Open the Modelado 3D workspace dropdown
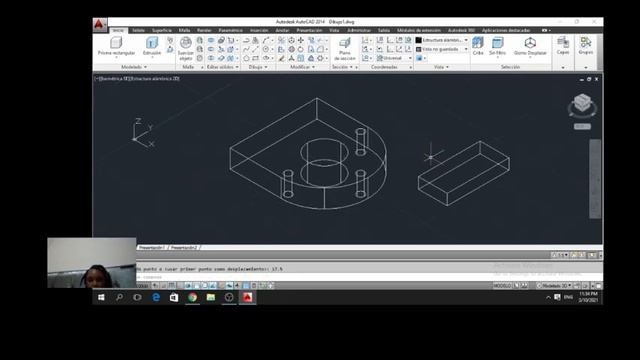The width and height of the screenshot is (640, 360). pyautogui.click(x=554, y=286)
